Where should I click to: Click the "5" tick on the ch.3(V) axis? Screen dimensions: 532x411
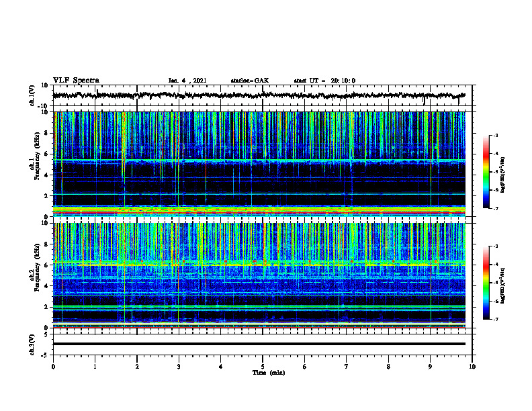pos(47,334)
